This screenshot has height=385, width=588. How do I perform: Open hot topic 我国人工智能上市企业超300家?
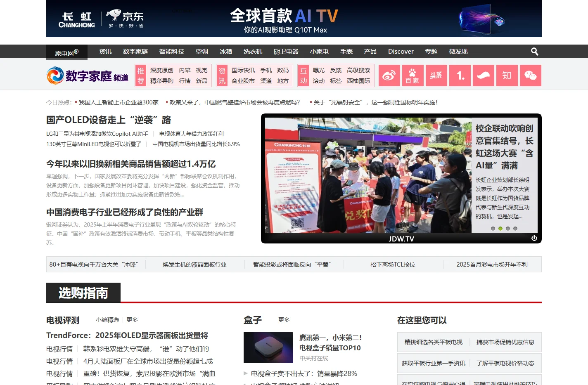pos(119,102)
